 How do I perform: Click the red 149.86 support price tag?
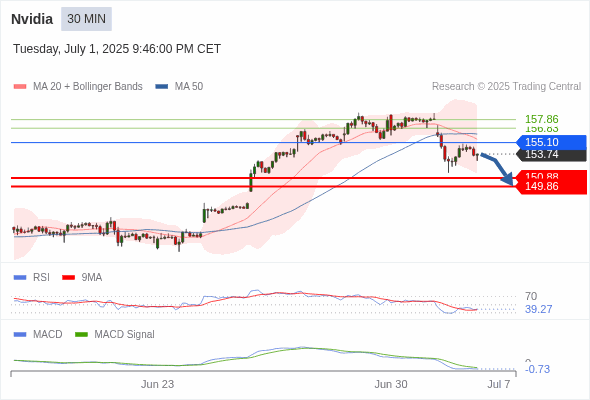coord(551,186)
